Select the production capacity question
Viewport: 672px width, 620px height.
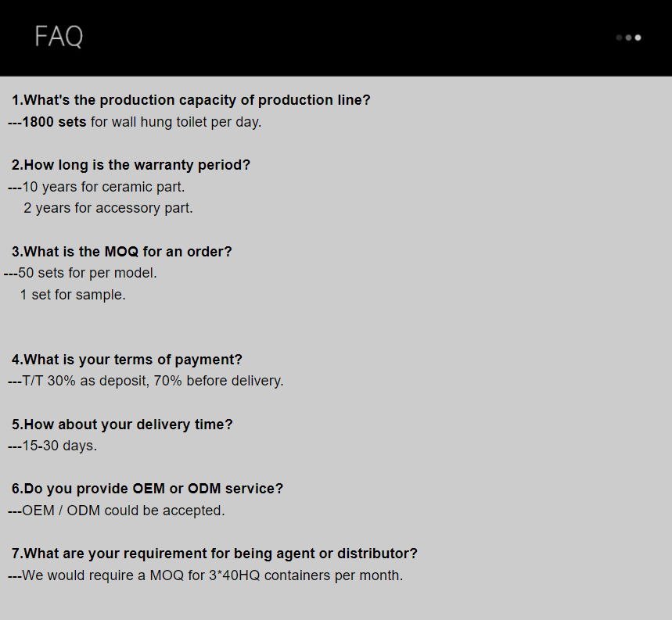(191, 100)
